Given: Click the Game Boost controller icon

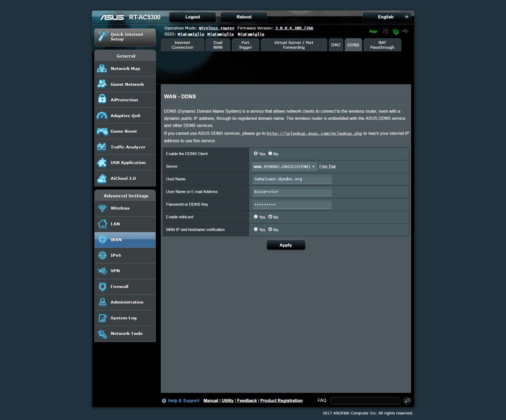Looking at the screenshot, I should pyautogui.click(x=102, y=131).
